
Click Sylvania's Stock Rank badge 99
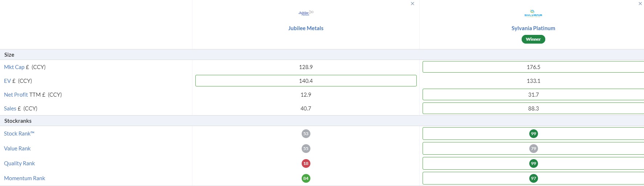click(x=534, y=134)
